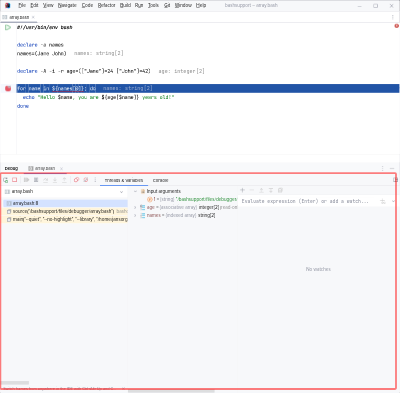400x393 pixels.
Task: Click the add-to-watches icon in the expression field
Action: point(383,201)
